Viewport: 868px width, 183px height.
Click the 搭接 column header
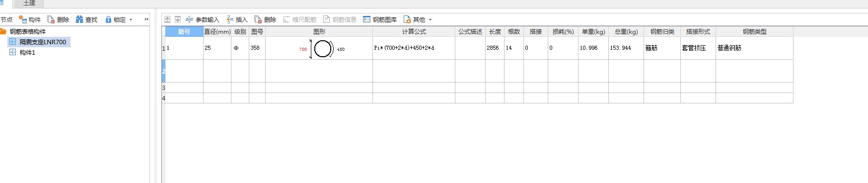[x=536, y=31]
